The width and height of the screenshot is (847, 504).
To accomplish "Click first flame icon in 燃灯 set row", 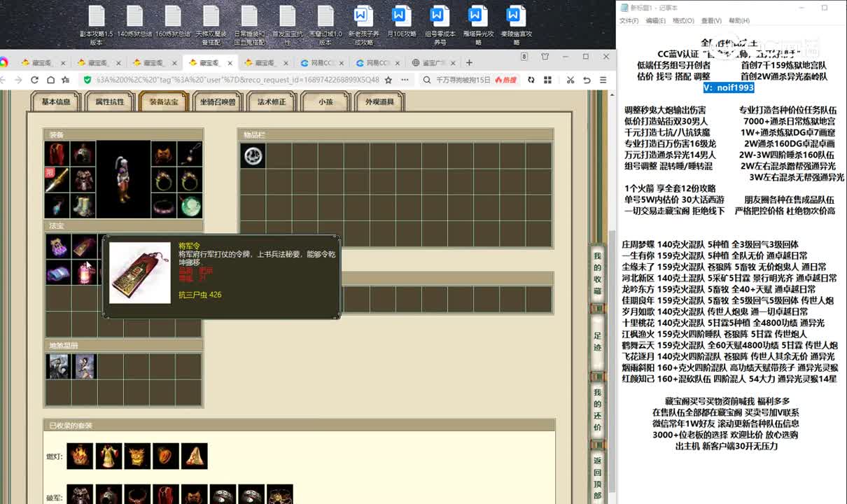I will tap(80, 456).
